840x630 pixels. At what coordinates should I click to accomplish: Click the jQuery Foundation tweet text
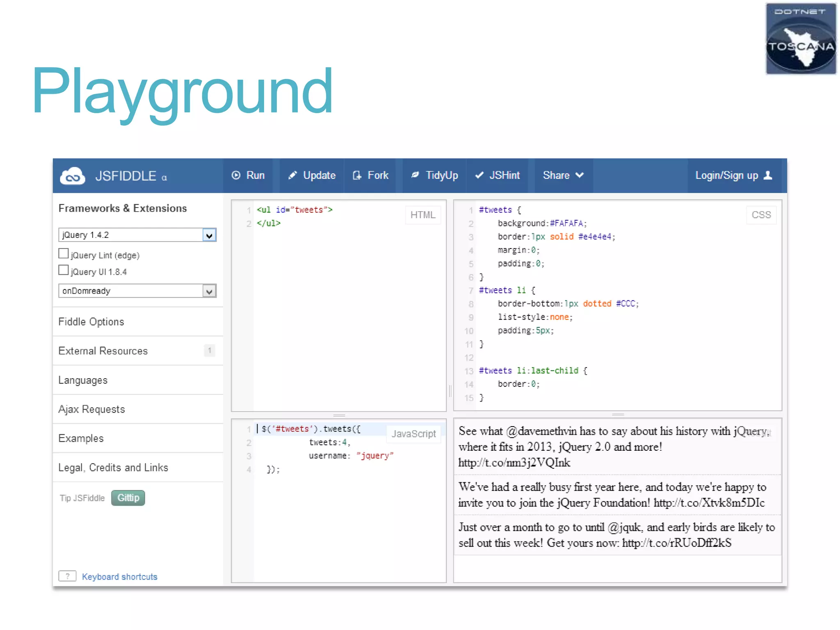point(612,495)
